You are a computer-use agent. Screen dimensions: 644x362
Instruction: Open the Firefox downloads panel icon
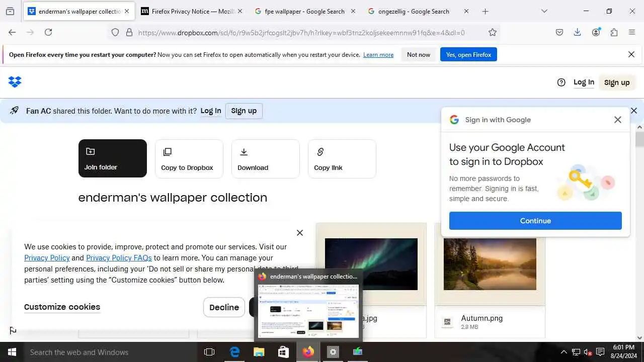coord(578,32)
